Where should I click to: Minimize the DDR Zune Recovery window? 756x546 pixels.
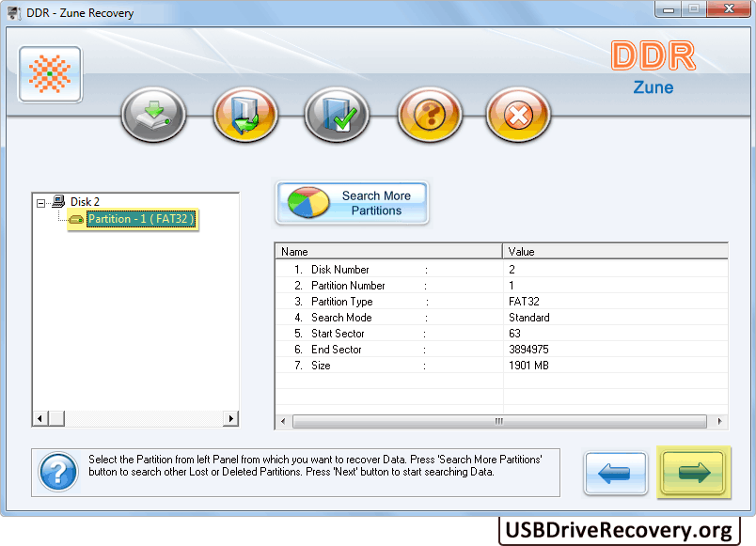pyautogui.click(x=669, y=9)
